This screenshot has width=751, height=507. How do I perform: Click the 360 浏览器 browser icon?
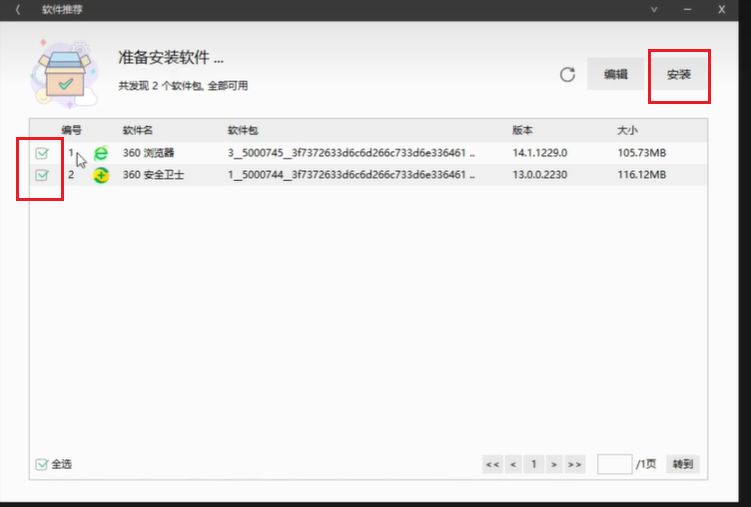101,153
